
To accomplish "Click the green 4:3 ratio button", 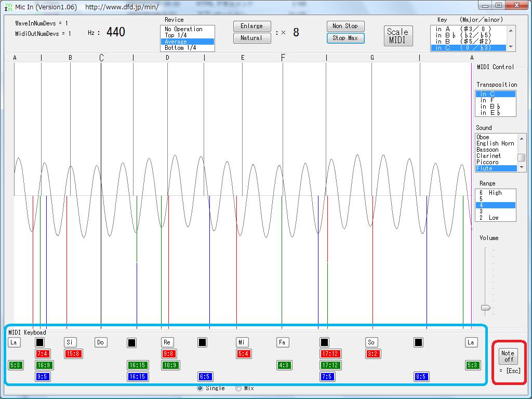I will point(284,365).
